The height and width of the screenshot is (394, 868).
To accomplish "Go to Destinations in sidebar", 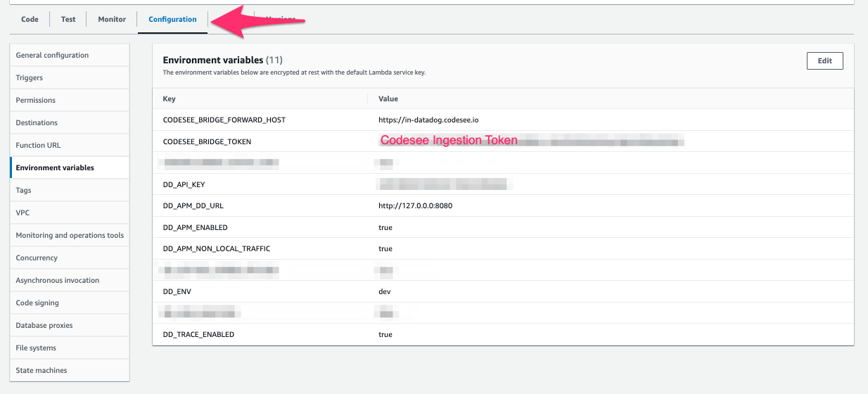I will tap(70, 122).
